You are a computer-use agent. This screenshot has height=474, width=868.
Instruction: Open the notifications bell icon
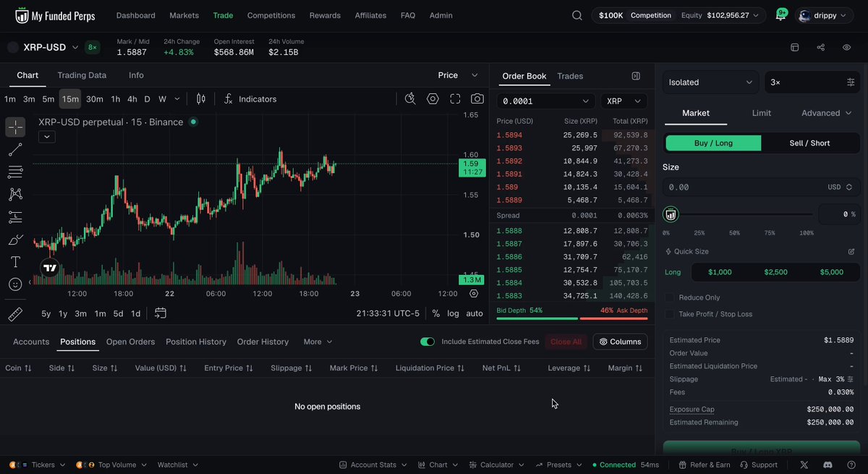tap(781, 15)
